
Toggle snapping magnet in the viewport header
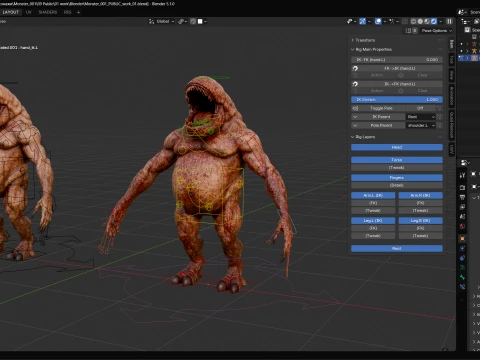(193, 21)
